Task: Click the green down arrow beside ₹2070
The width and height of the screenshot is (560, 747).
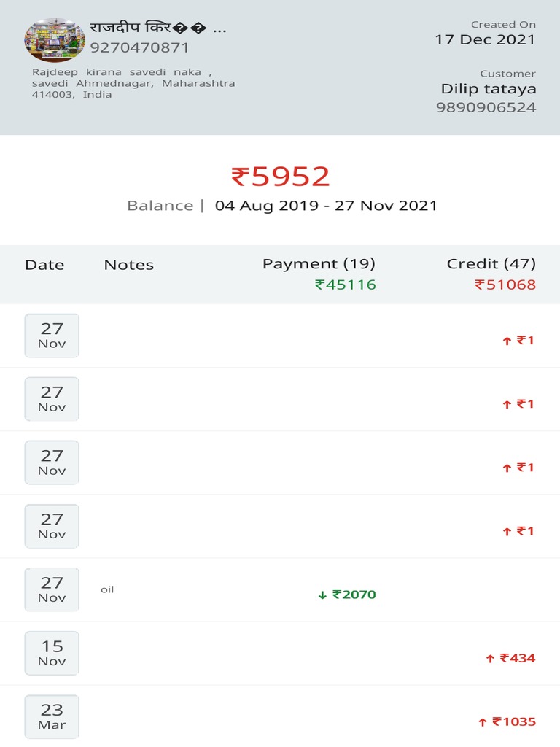Action: pyautogui.click(x=322, y=595)
